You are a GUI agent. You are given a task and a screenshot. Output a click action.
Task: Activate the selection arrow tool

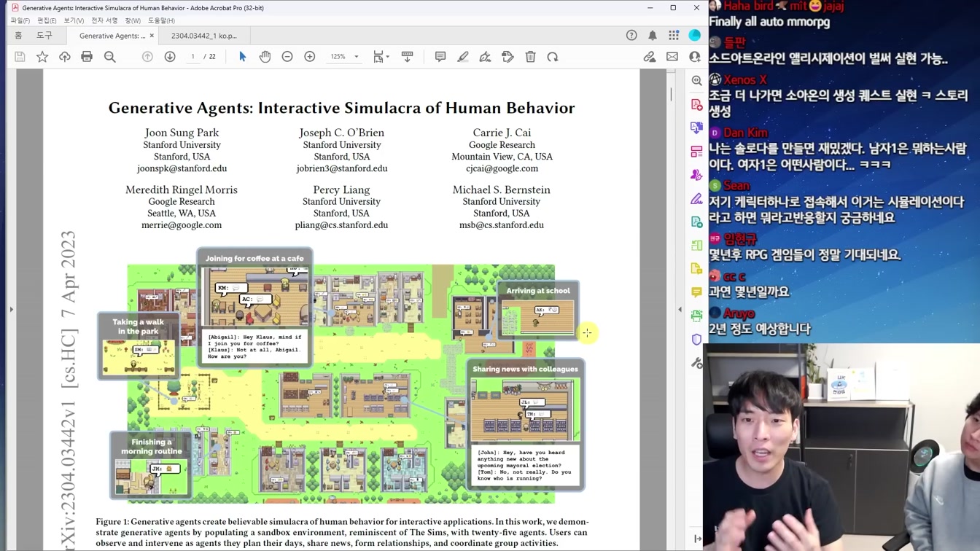[243, 57]
